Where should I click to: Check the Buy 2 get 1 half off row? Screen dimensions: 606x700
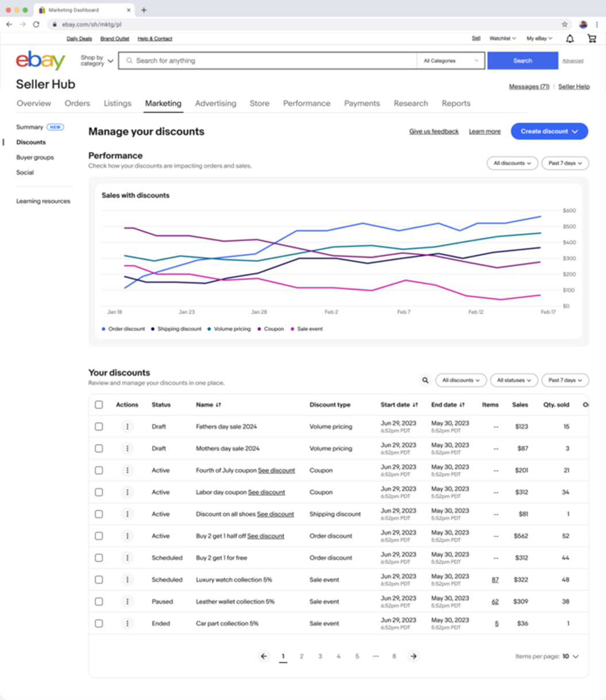99,536
